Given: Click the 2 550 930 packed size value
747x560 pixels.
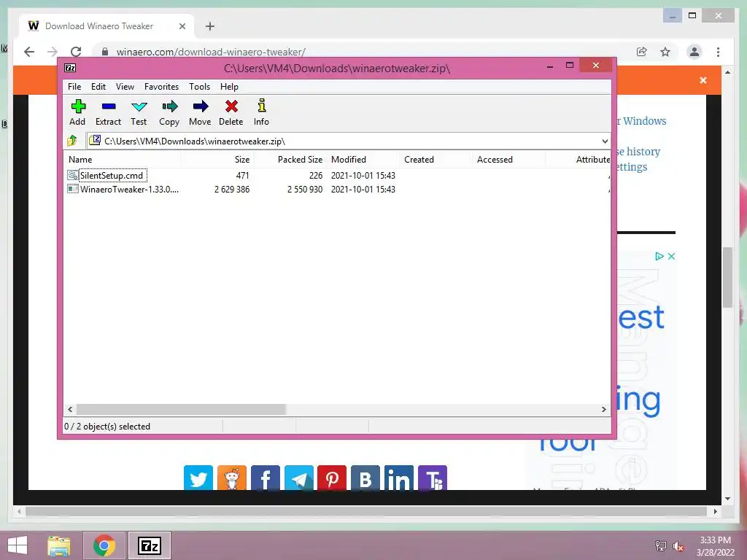Looking at the screenshot, I should click(305, 189).
